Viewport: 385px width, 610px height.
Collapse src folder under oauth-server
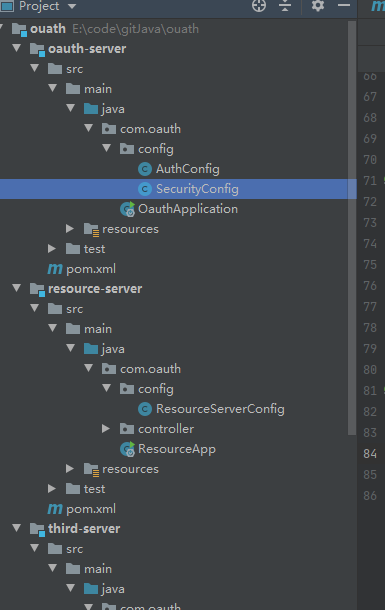click(x=35, y=68)
